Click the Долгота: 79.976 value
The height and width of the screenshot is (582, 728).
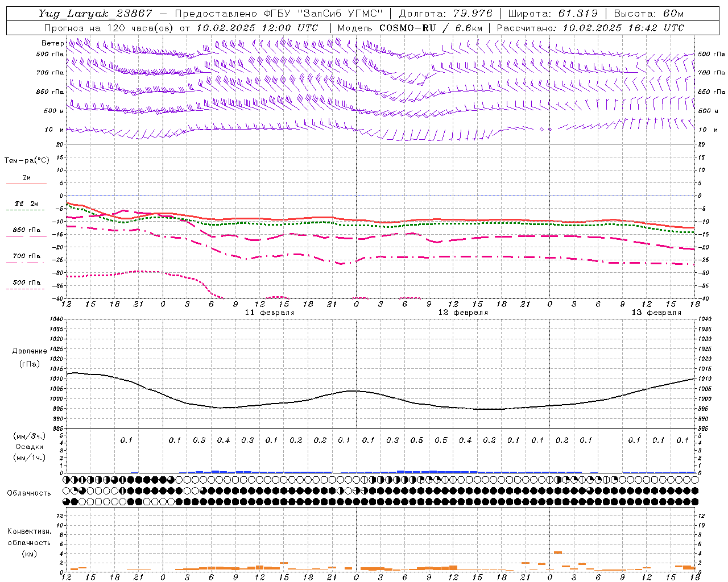tap(445, 14)
